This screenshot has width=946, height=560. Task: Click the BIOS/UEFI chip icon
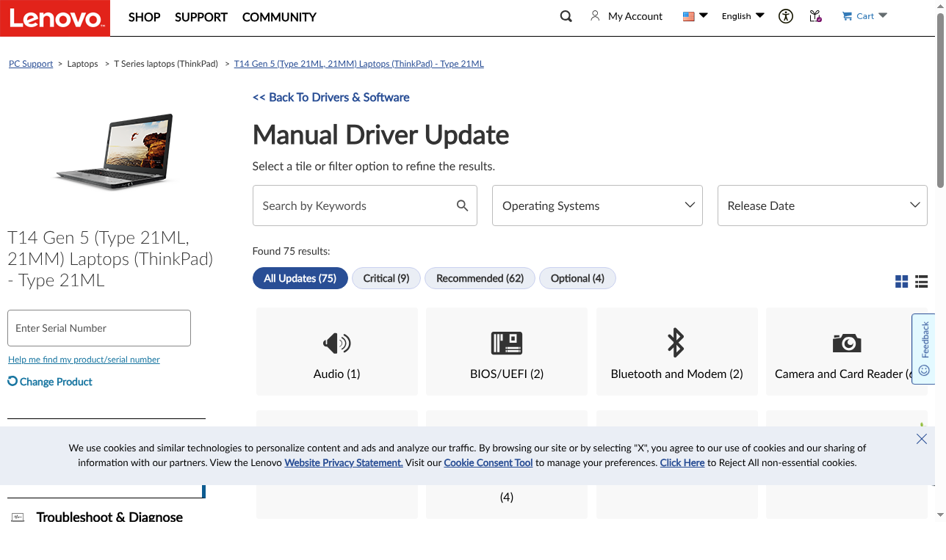(x=507, y=343)
